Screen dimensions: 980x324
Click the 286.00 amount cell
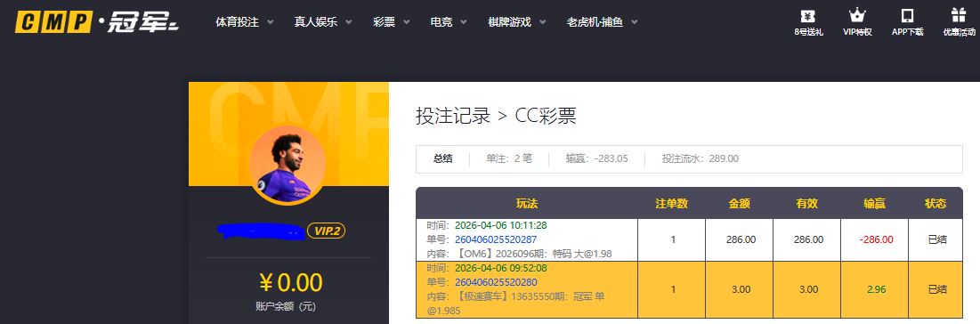pos(741,239)
